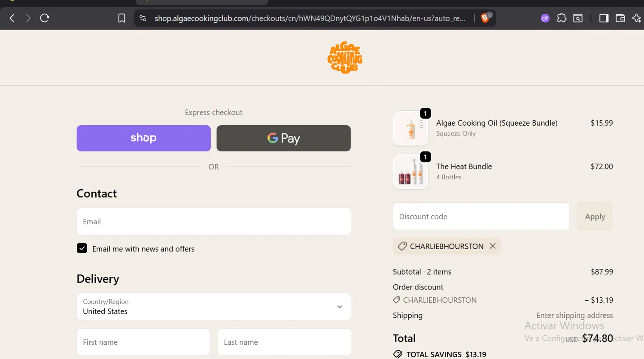The image size is (644, 359).
Task: Click the "TOTAL SAVINGS" label
Action: pos(434,354)
